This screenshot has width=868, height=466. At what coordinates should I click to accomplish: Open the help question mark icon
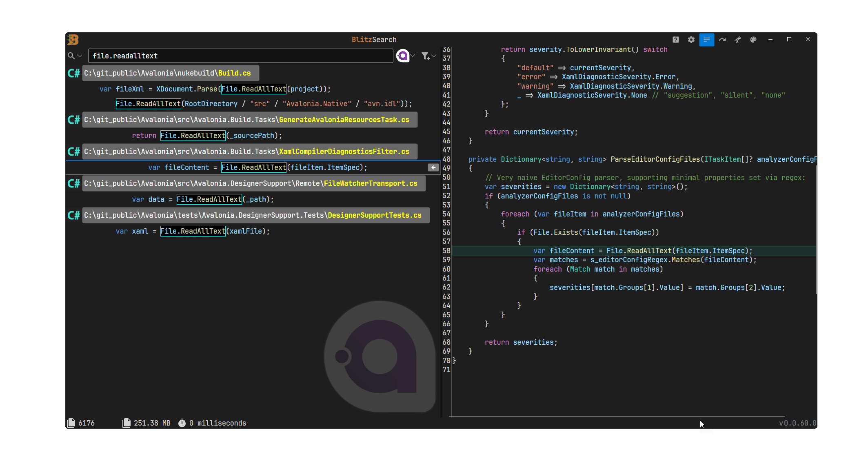pos(676,40)
